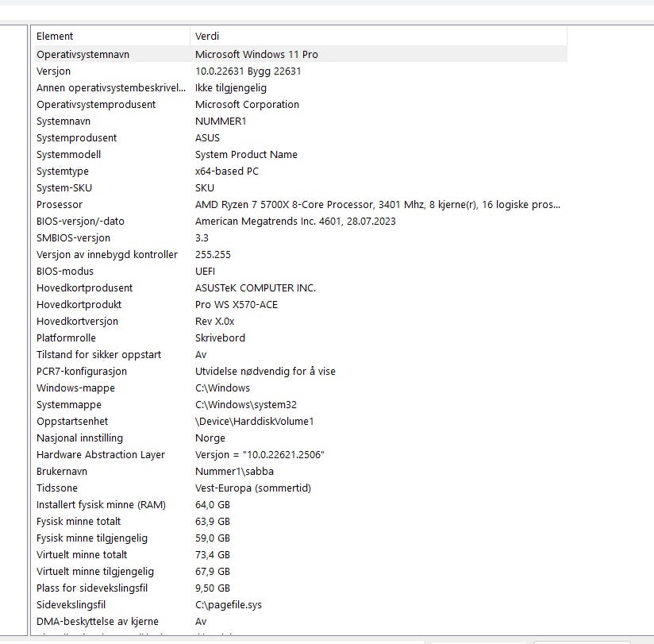Click Vest-Europa (sommertid) value
This screenshot has width=654, height=644.
coord(252,488)
